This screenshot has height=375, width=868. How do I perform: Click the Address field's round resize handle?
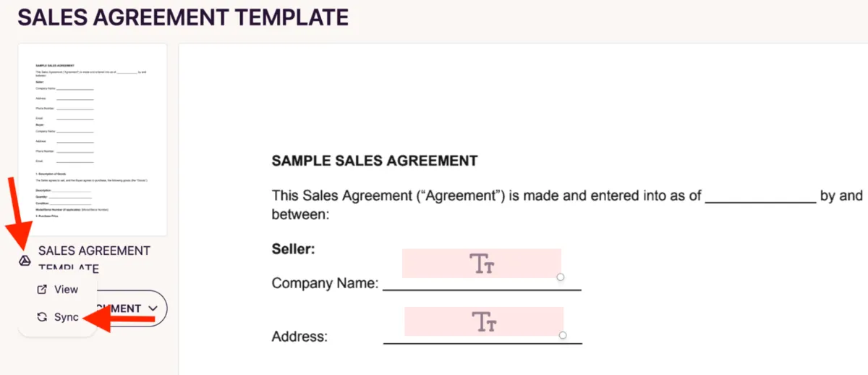(563, 335)
